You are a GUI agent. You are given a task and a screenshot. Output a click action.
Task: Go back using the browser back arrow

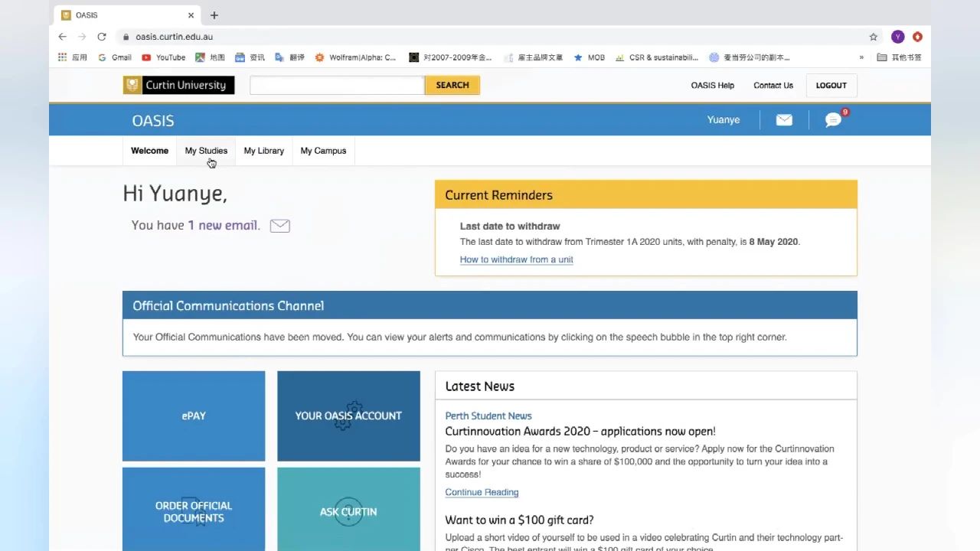tap(63, 37)
